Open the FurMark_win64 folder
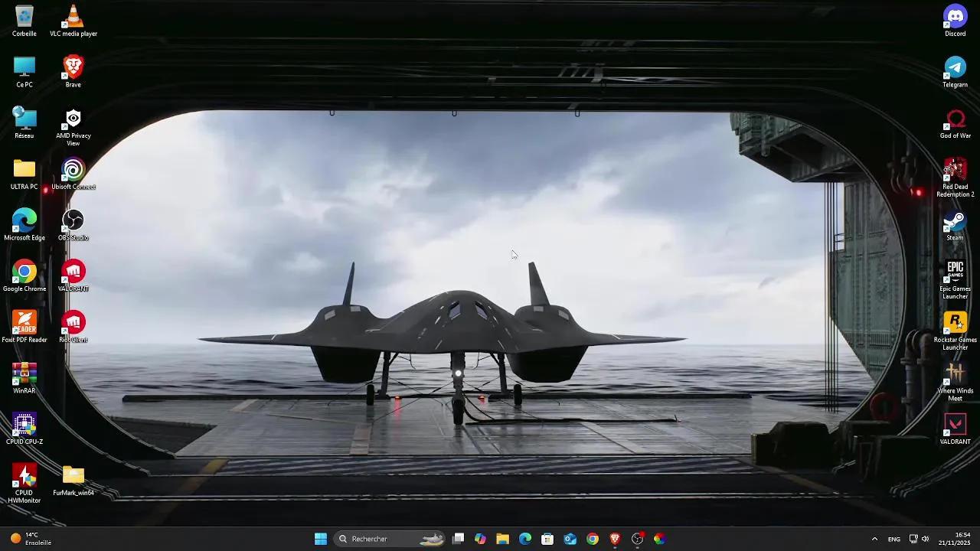The image size is (980, 551). 73,480
